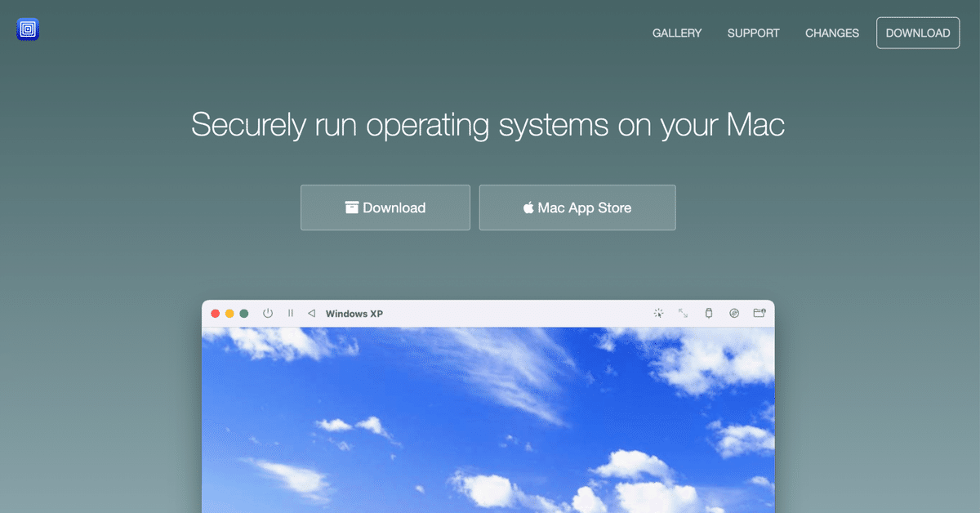Click the download tray icon in Download button
The width and height of the screenshot is (980, 513).
point(354,207)
